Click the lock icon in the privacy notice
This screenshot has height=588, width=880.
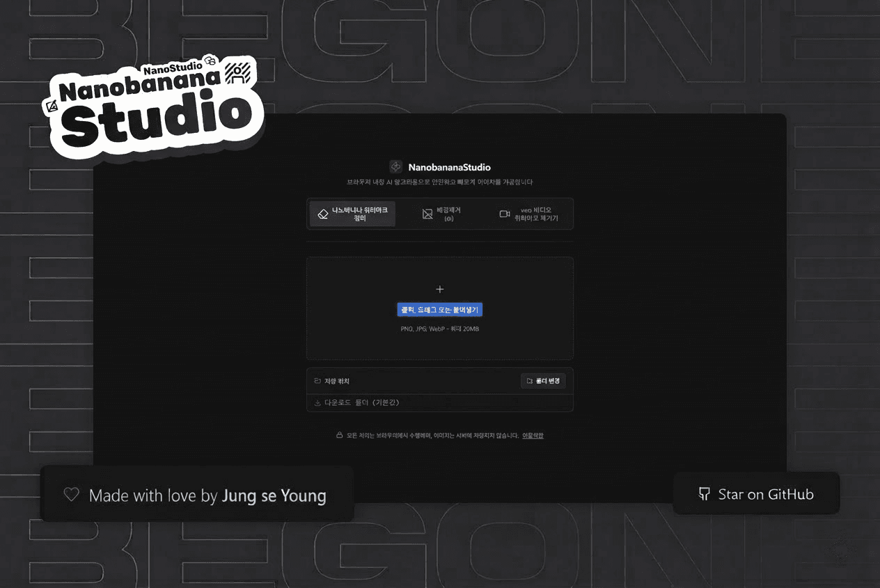[x=339, y=434]
